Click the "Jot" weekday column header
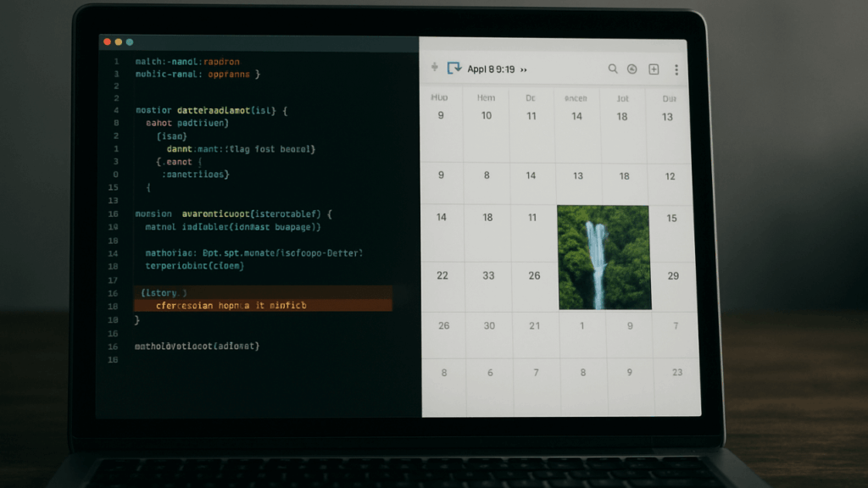The height and width of the screenshot is (488, 868). (622, 97)
